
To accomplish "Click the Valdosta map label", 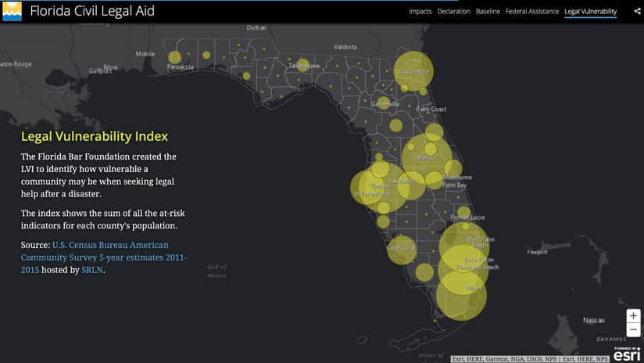I will click(x=345, y=47).
